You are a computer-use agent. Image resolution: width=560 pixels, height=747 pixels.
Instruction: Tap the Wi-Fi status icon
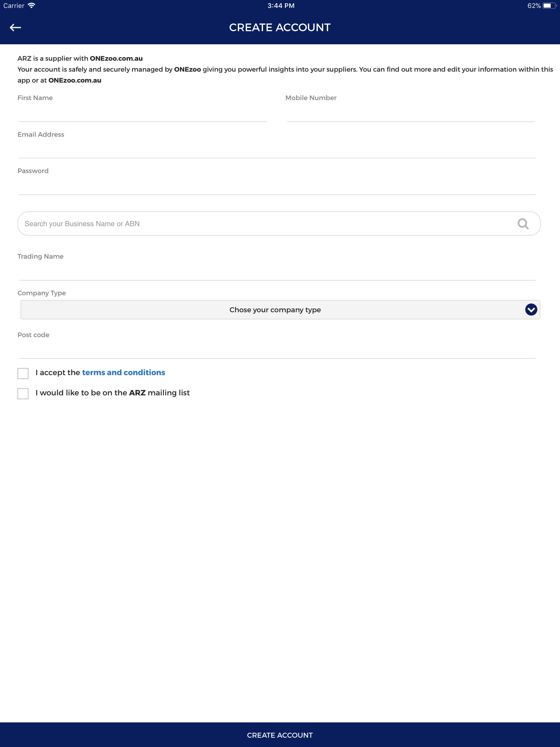coord(31,5)
